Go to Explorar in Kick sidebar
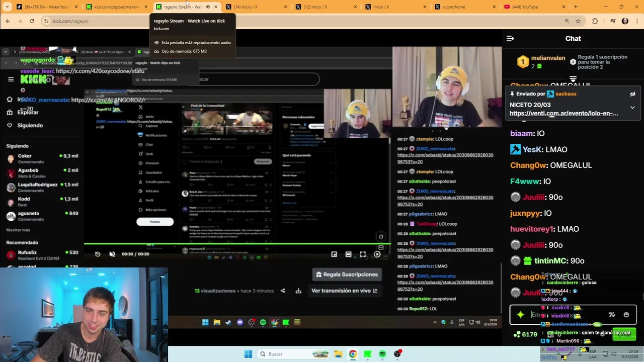The width and height of the screenshot is (644, 362). pyautogui.click(x=23, y=113)
